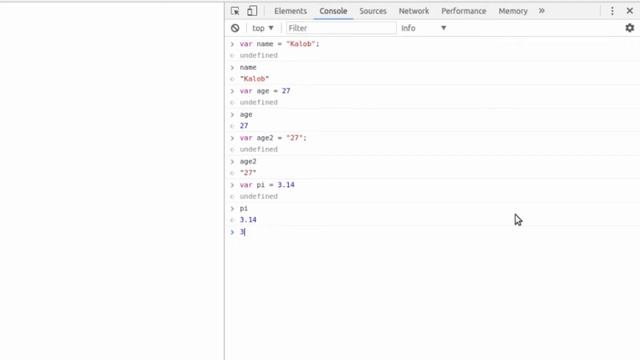Click the line 'var name = "Kalob";'

point(279,44)
